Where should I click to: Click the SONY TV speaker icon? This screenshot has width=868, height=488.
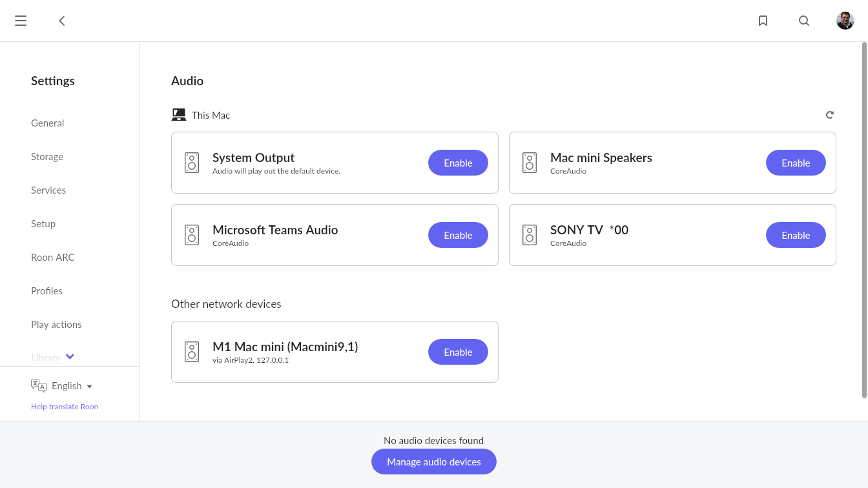530,235
